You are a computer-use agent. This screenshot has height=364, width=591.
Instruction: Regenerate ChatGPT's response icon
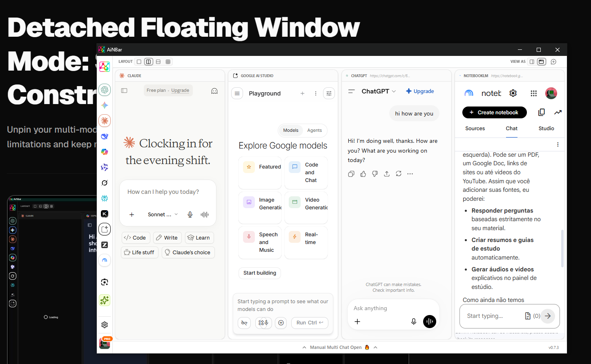[399, 174]
